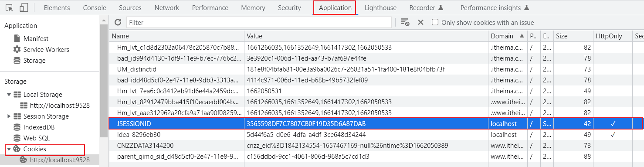The image size is (644, 167).
Task: Sort cookies by the Name column header
Action: coord(176,36)
